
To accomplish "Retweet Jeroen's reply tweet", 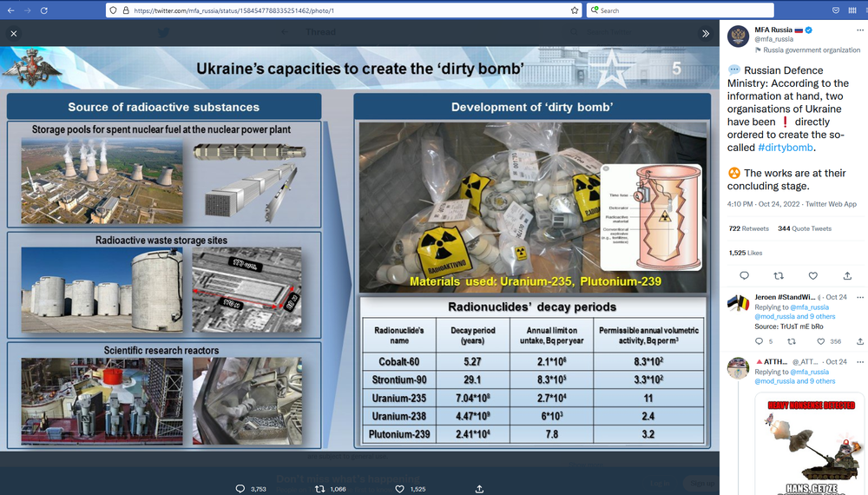I will (x=792, y=341).
